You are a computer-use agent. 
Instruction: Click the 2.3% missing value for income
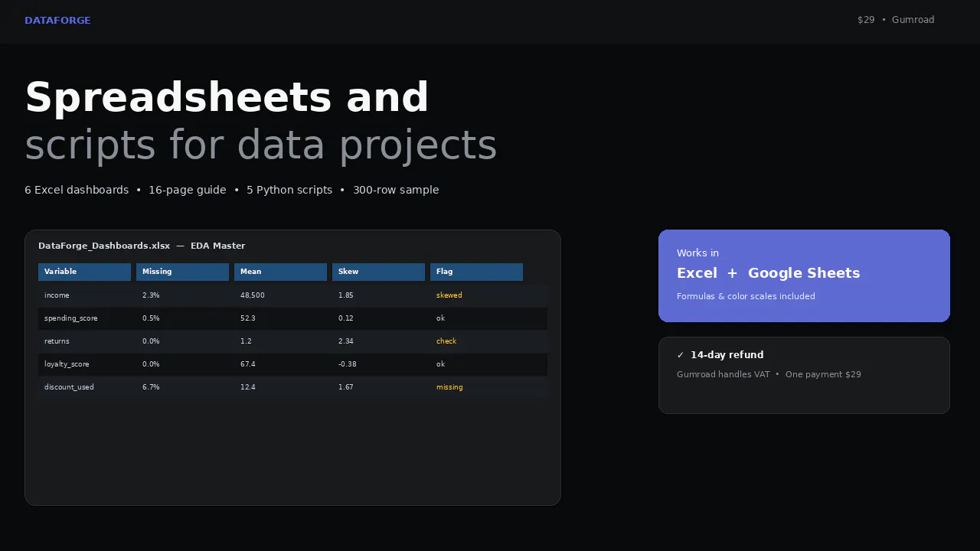151,295
